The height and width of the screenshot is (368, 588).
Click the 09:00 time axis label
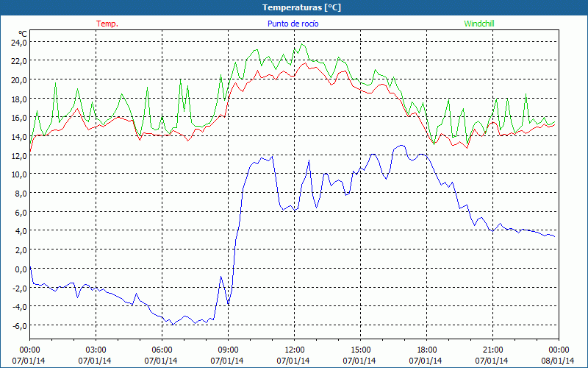pos(228,350)
